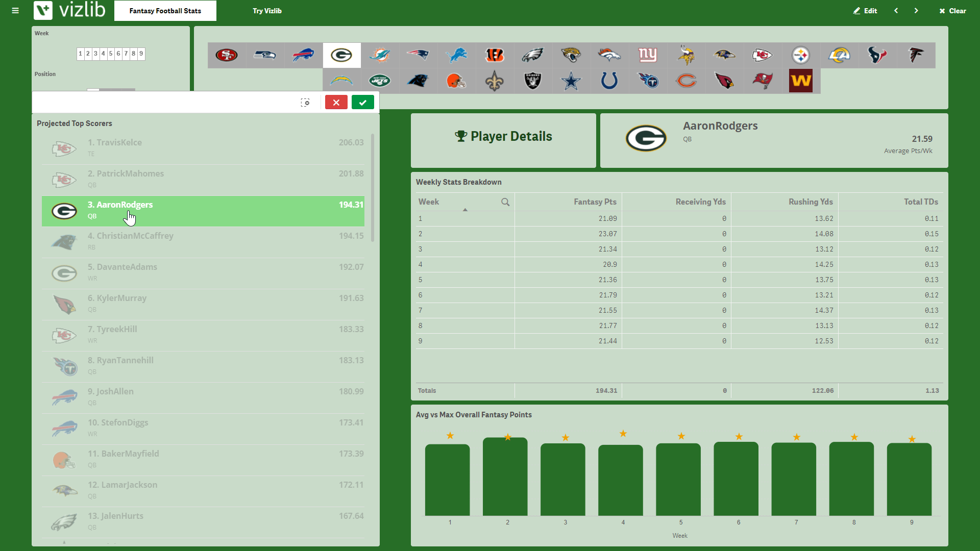The height and width of the screenshot is (551, 980).
Task: Select the Cincinnati Bengals team logo
Action: [x=495, y=55]
